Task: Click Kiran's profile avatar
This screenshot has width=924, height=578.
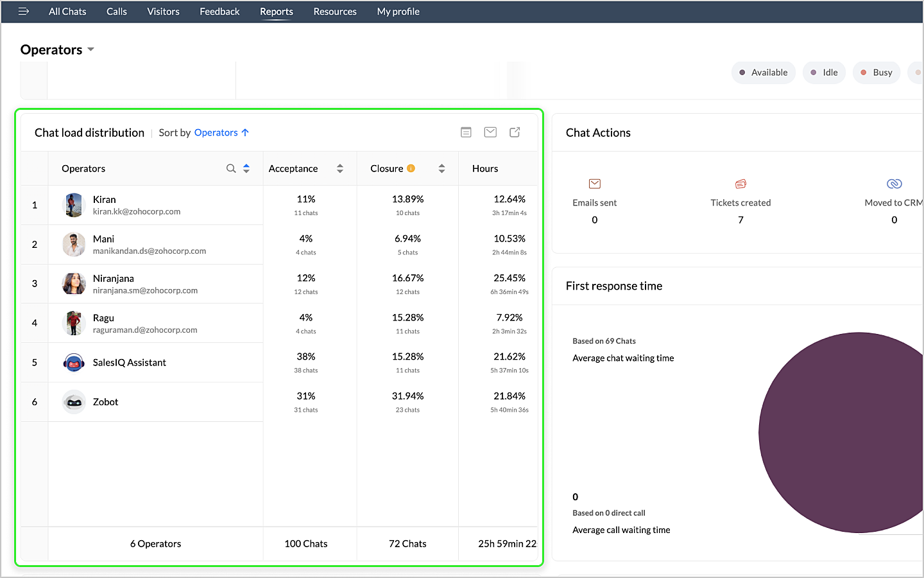Action: point(74,205)
